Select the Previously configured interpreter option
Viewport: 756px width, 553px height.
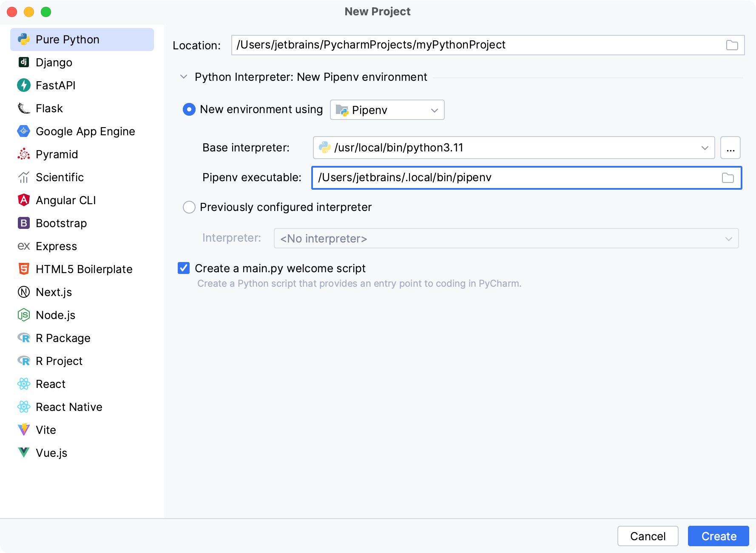(189, 207)
